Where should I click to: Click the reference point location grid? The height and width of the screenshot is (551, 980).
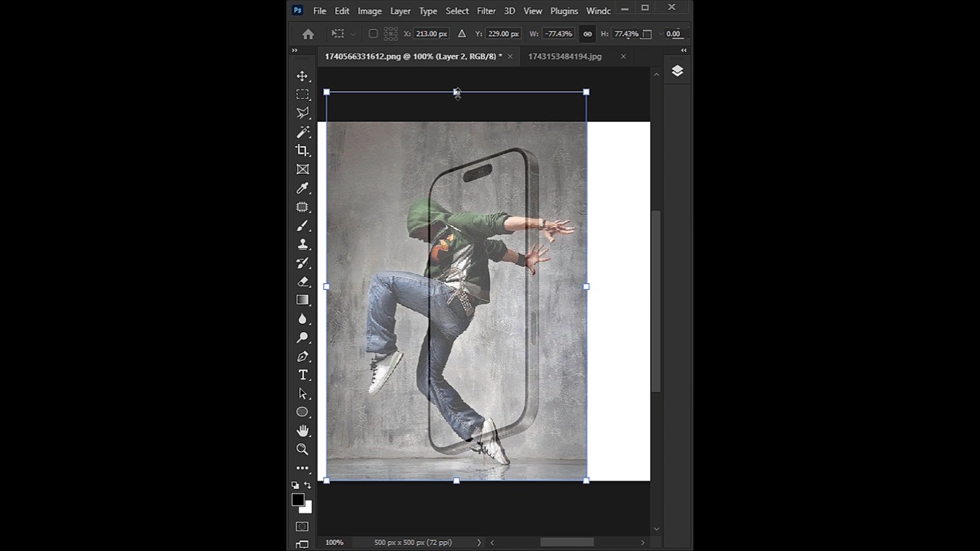click(390, 34)
